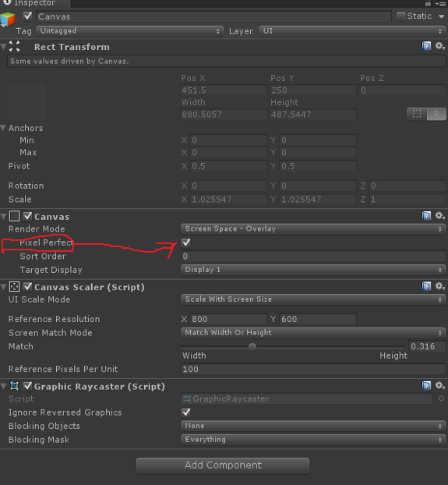Click the object name field Canvas

(x=213, y=16)
